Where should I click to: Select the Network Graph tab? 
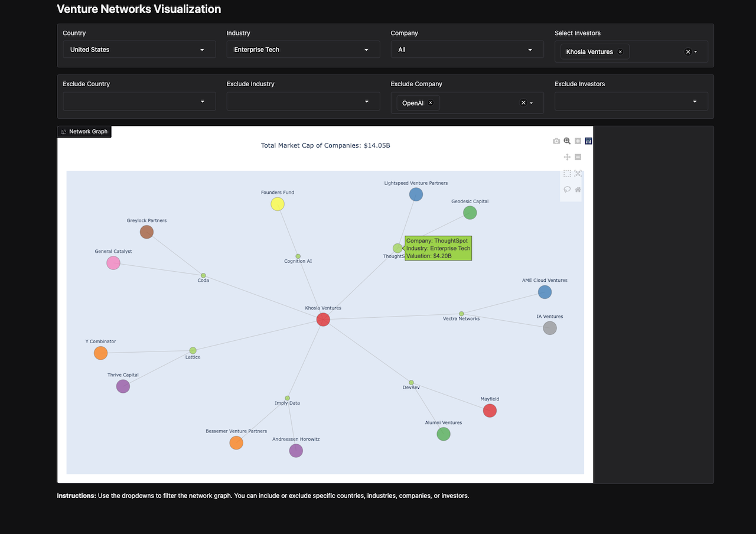(x=84, y=132)
